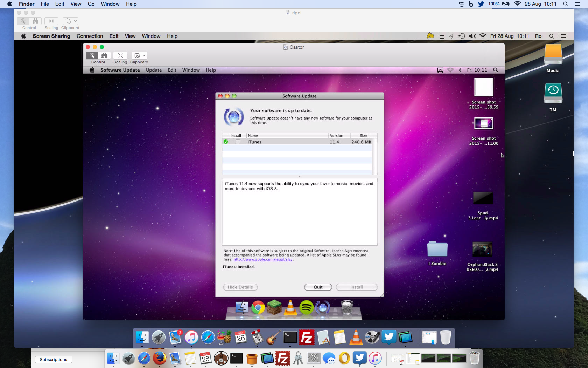Open Update menu in Castor's menu bar
The height and width of the screenshot is (368, 588).
154,70
